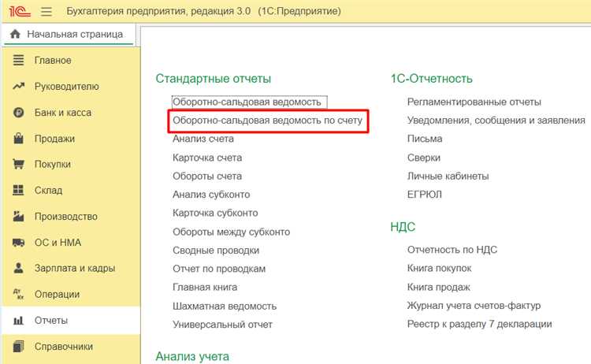Open Реестр к разделу 7 декларации

pyautogui.click(x=479, y=324)
